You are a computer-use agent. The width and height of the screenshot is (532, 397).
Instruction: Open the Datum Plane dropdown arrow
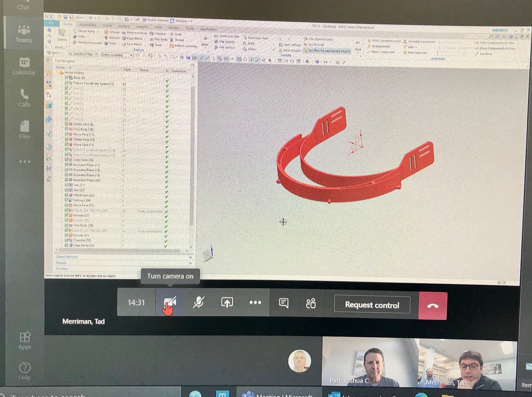tap(97, 31)
